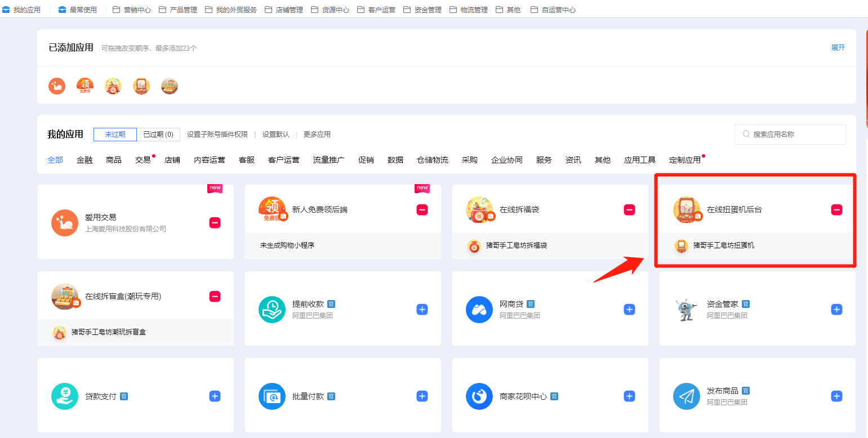Remove 新人免费领后端 using minus button
Image resolution: width=868 pixels, height=438 pixels.
pos(422,210)
